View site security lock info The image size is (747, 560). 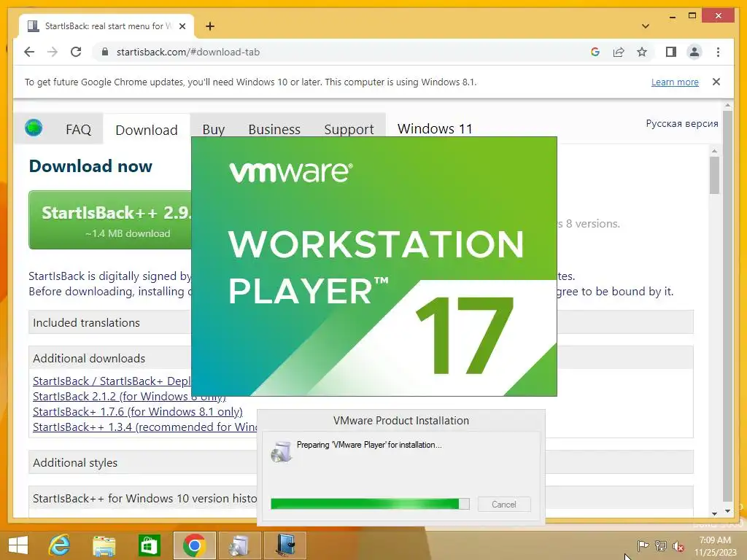click(105, 52)
